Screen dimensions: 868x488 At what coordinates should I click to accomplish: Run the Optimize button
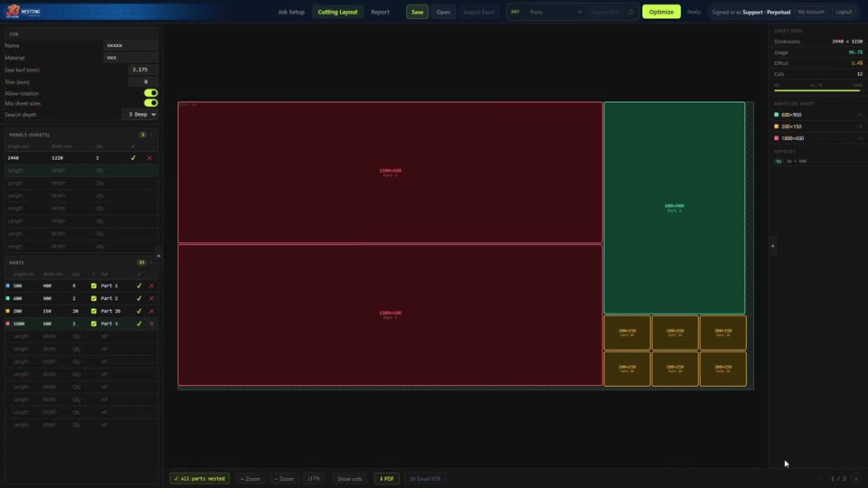point(662,12)
